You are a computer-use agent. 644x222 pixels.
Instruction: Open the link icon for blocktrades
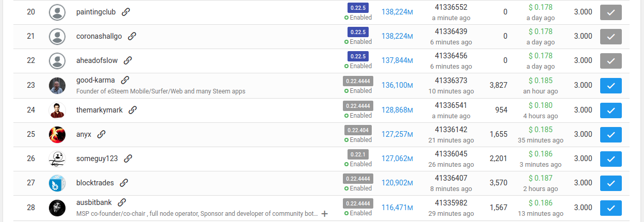(x=124, y=183)
